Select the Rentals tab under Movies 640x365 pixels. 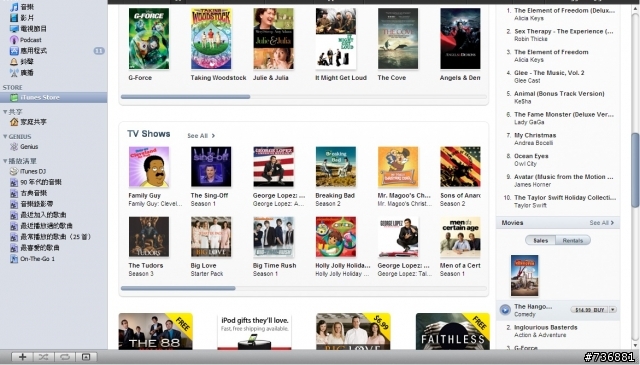tap(573, 240)
